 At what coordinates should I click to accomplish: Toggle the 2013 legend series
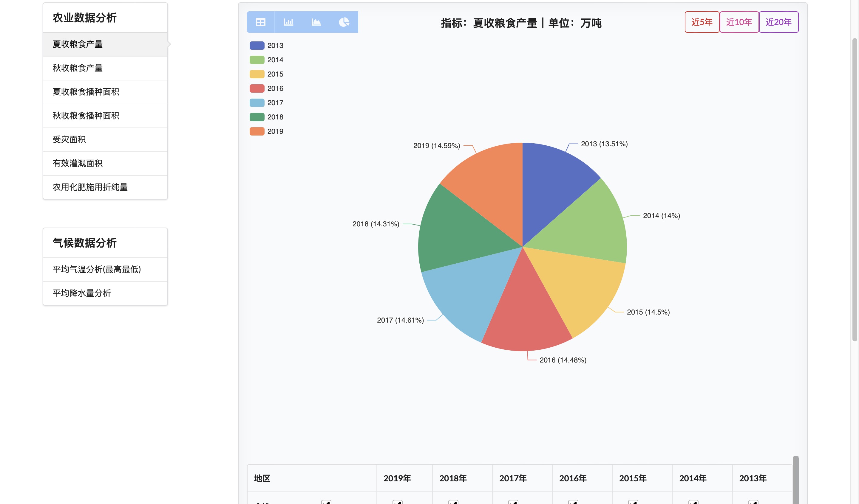[x=267, y=45]
